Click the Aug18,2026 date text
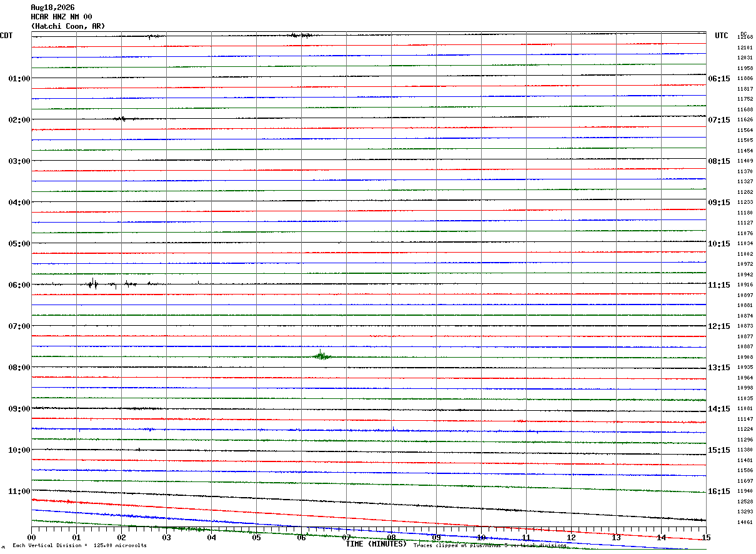 click(x=52, y=8)
